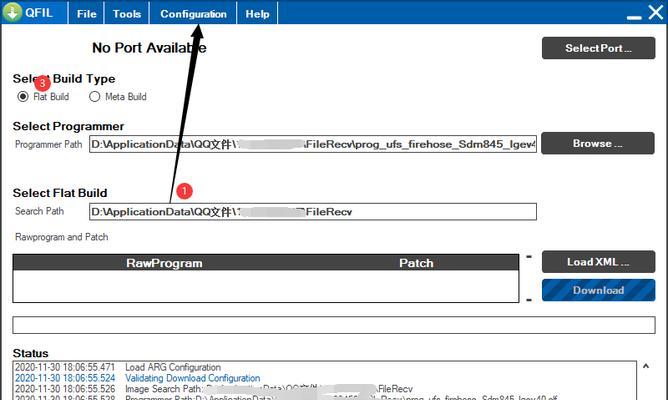This screenshot has width=668, height=400.
Task: Click the Select Port button
Action: pos(598,48)
